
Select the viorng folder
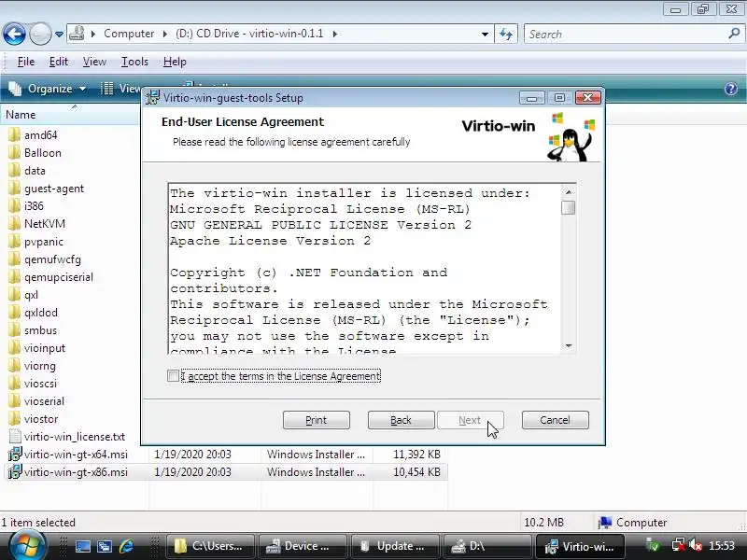tap(39, 366)
